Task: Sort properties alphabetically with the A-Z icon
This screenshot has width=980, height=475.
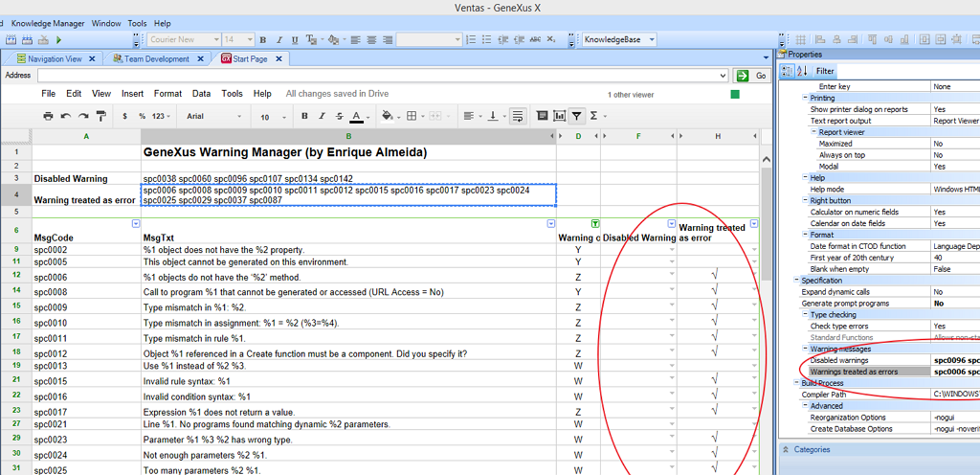Action: point(804,71)
